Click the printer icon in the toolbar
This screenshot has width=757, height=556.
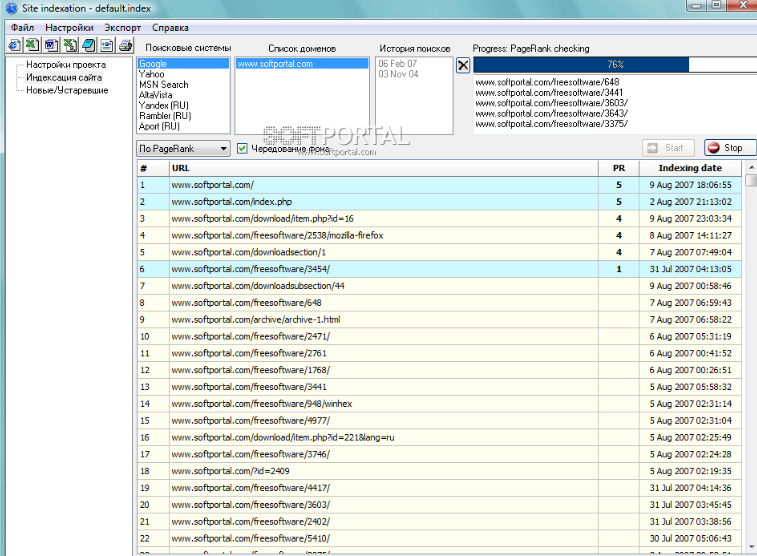pos(125,45)
